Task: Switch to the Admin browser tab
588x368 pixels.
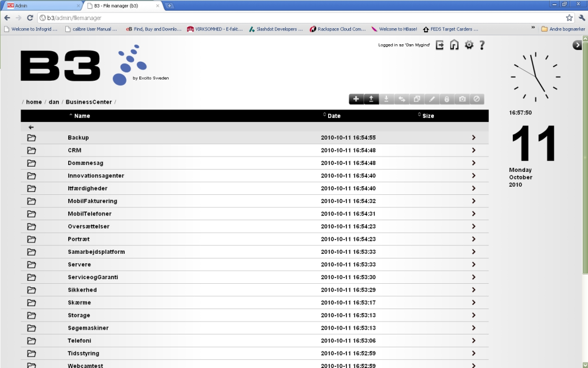Action: [x=41, y=6]
